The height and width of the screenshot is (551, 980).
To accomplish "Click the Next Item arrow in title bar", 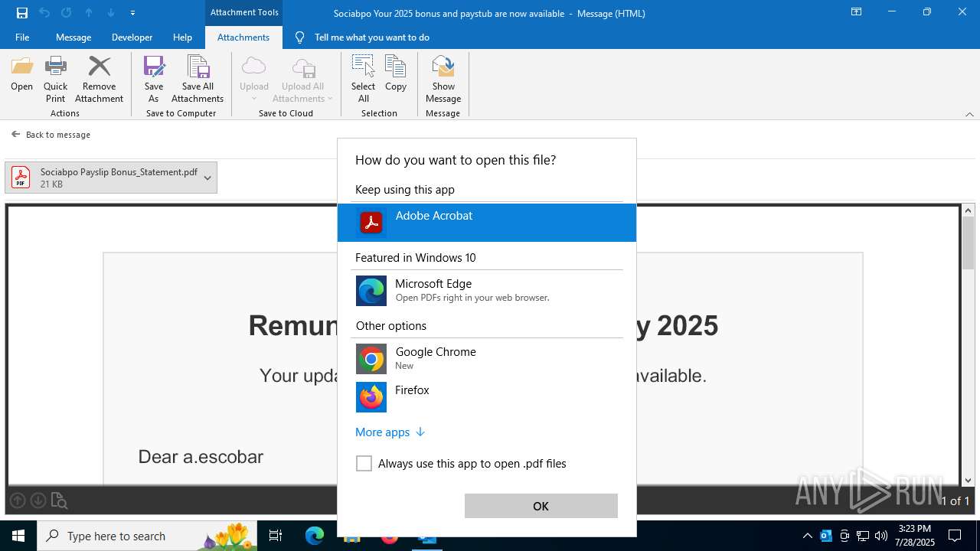I will tap(111, 13).
